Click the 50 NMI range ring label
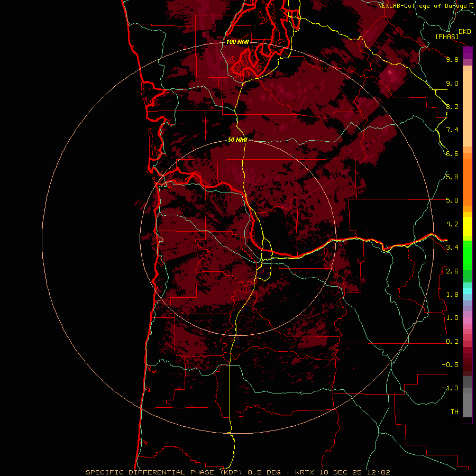 pos(237,140)
